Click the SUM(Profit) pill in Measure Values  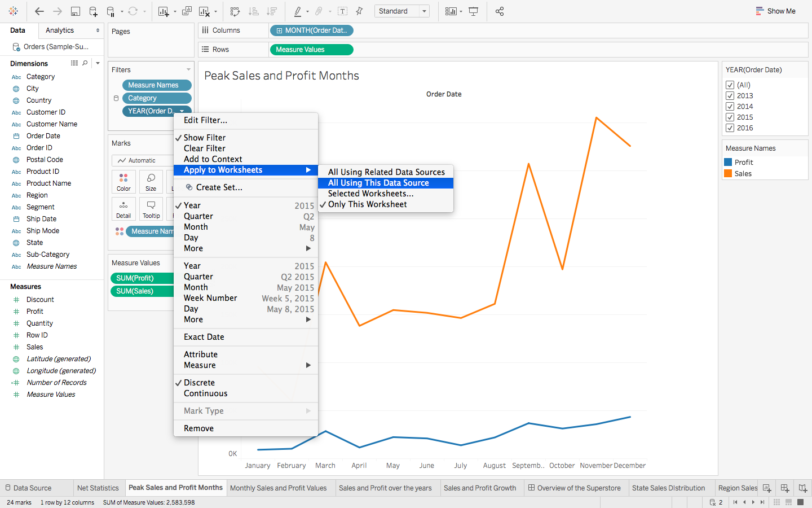point(142,278)
